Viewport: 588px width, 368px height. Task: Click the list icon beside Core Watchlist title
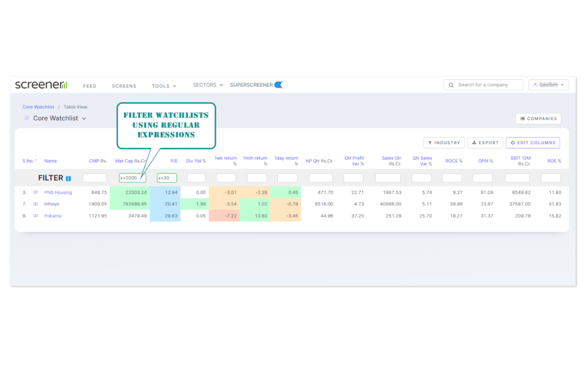(x=27, y=118)
